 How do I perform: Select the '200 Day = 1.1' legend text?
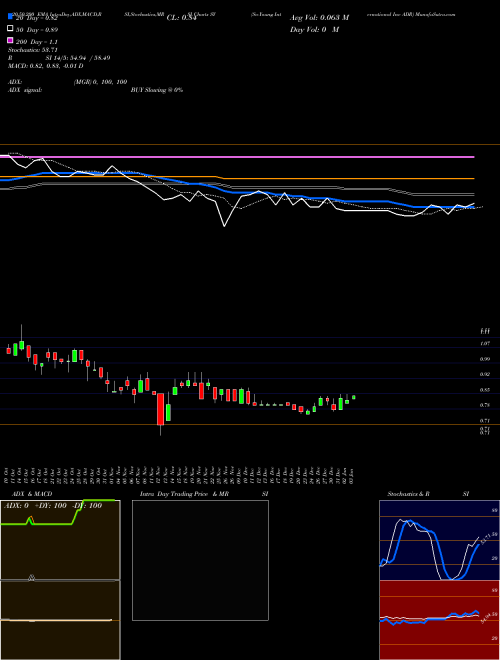pos(37,42)
